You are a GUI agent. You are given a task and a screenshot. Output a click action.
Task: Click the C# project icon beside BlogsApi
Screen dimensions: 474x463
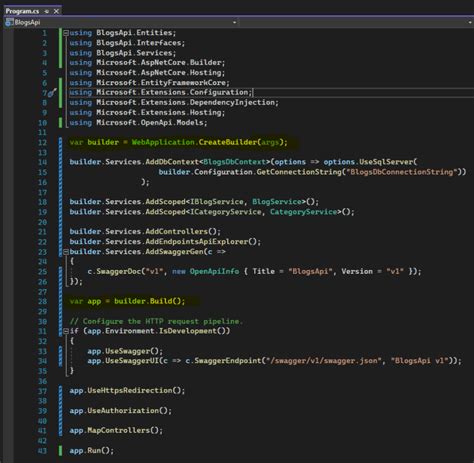click(9, 22)
